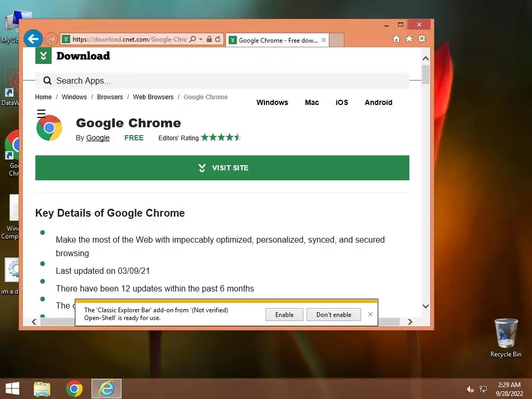Click the FREE price label

pos(134,138)
